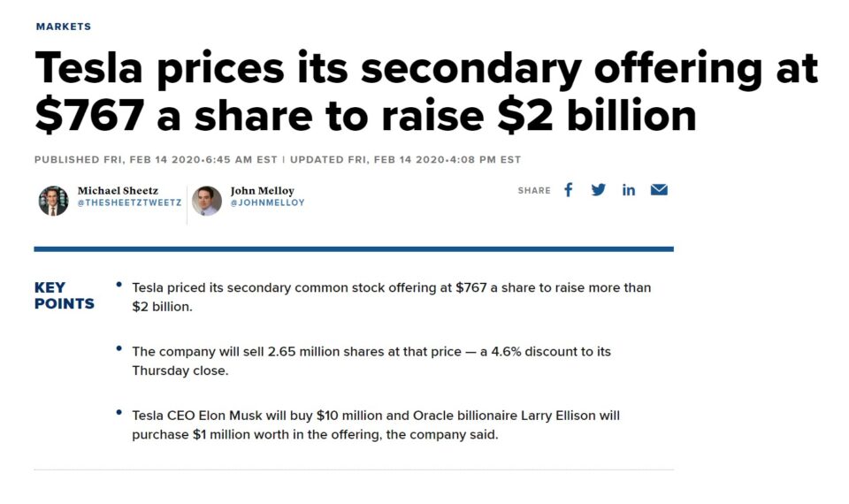Click the SHARE label

coord(533,191)
